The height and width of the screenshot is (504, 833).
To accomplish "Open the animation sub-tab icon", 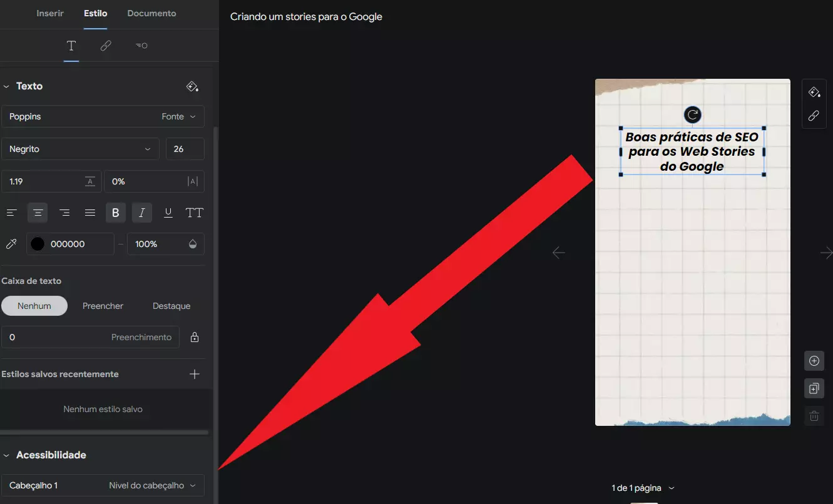I will (141, 46).
